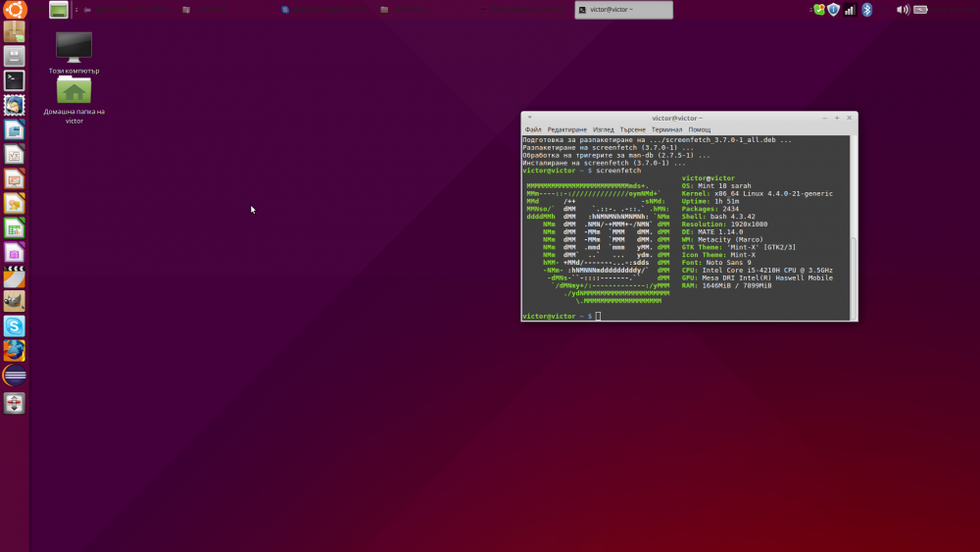The image size is (980, 552).
Task: Launch the software package manager from the dock
Action: click(15, 31)
